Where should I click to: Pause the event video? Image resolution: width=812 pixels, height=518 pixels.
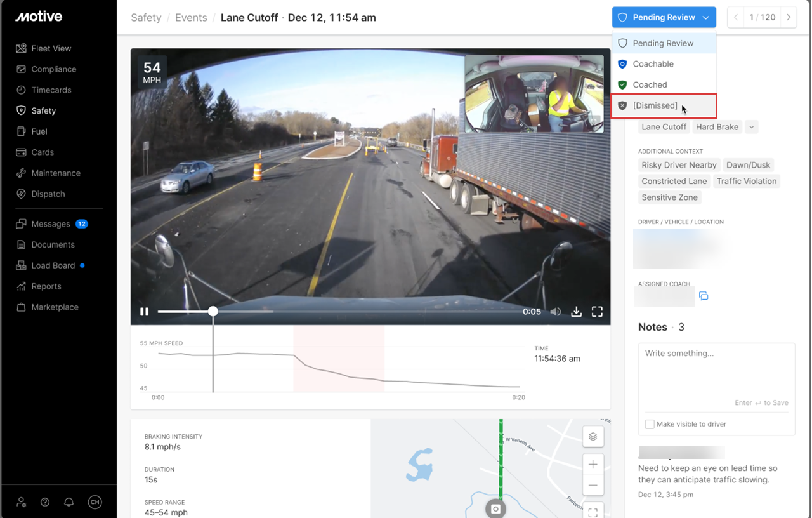click(145, 312)
